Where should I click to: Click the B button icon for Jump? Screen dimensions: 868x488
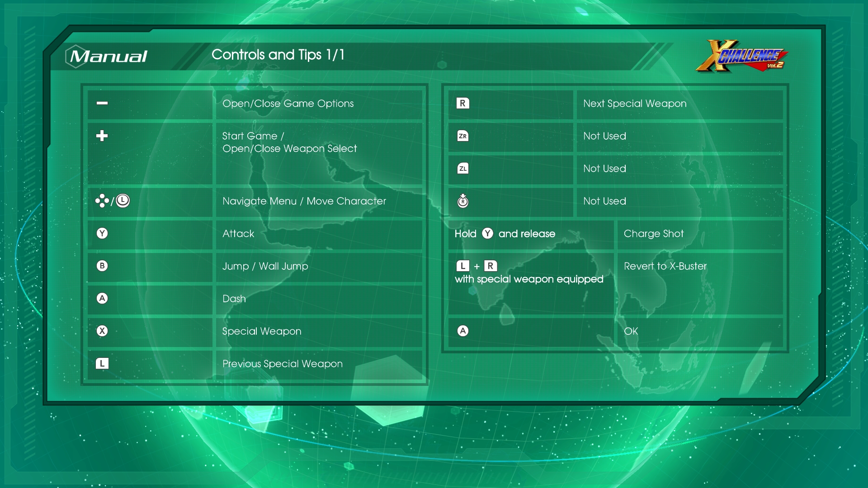[102, 266]
